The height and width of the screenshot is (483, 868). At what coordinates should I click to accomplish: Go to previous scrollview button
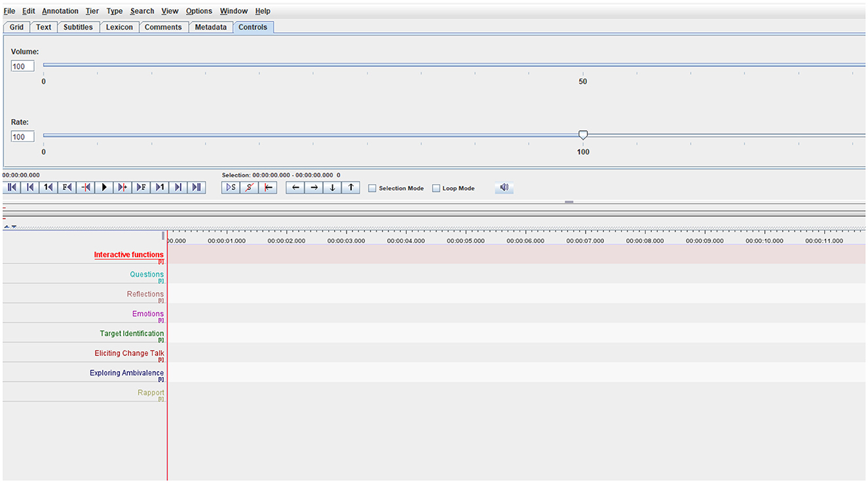coord(30,188)
